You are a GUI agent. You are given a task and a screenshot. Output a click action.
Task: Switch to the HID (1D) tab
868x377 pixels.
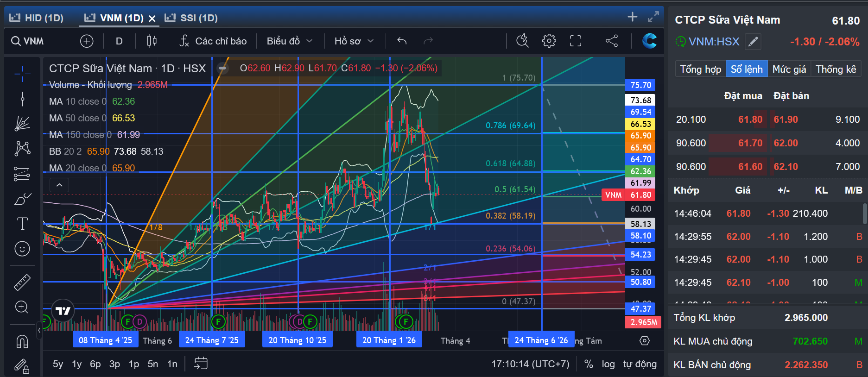(37, 18)
